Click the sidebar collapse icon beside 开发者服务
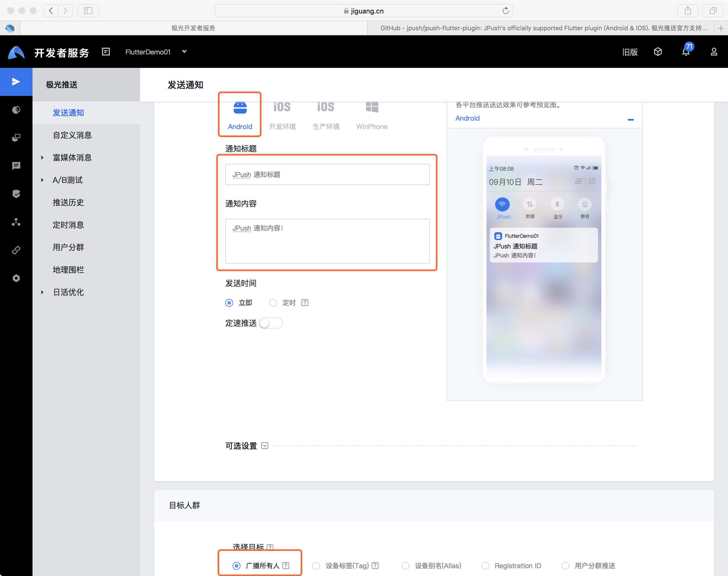Screen dimensions: 728x576 [106, 52]
